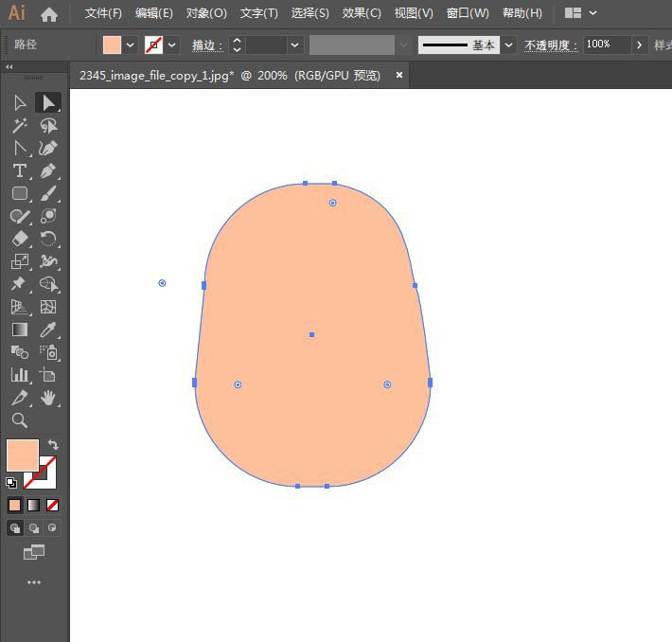
Task: Select the Rotate tool
Action: pos(48,239)
